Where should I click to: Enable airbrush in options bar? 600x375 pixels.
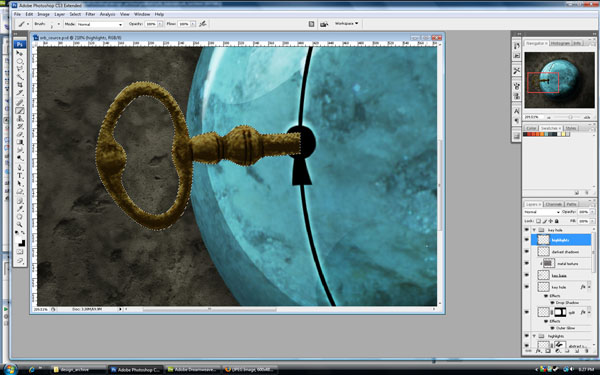pyautogui.click(x=203, y=24)
